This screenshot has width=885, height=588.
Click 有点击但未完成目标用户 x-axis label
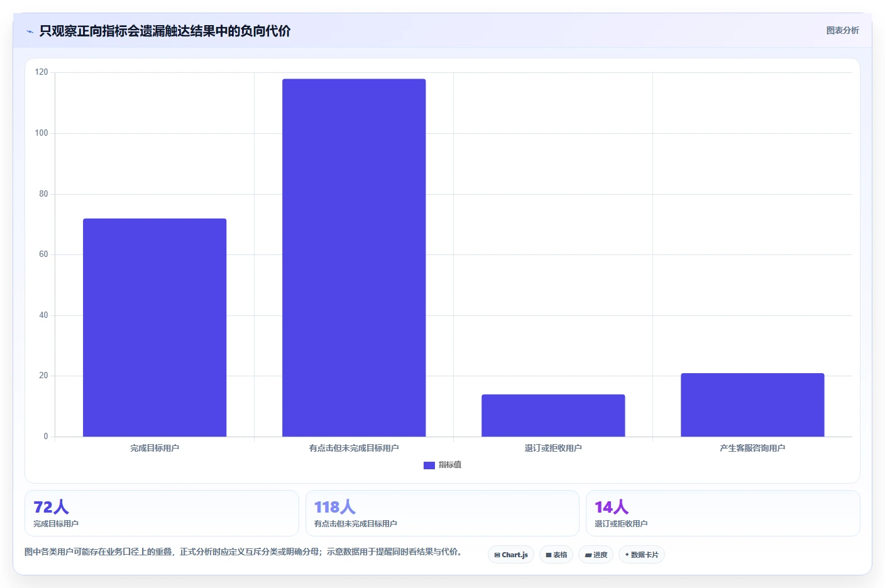point(354,448)
